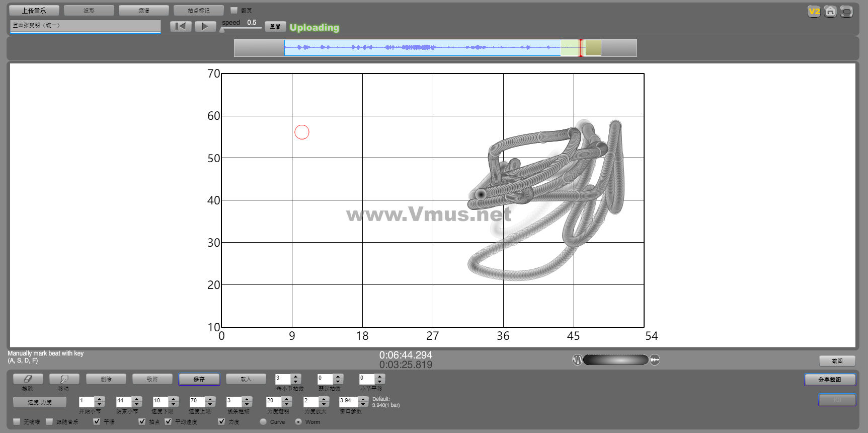Click the 分享截图 share button
This screenshot has width=868, height=433.
point(830,380)
